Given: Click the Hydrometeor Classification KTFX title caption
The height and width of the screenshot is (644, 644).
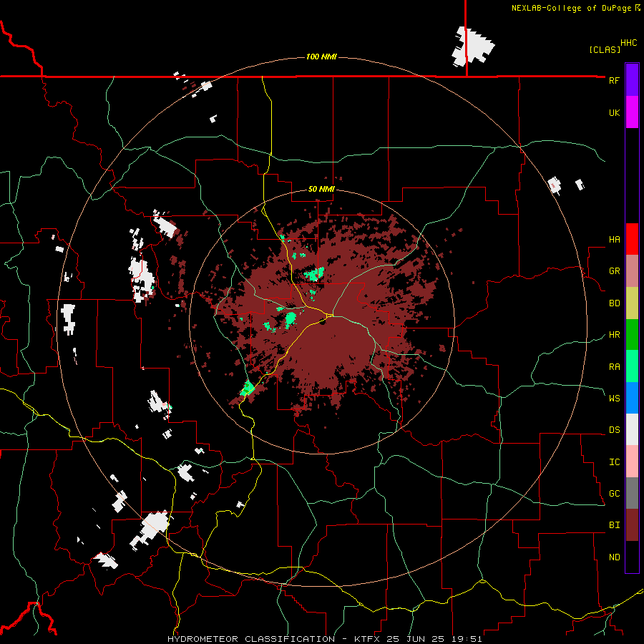Looking at the screenshot, I should [x=324, y=639].
